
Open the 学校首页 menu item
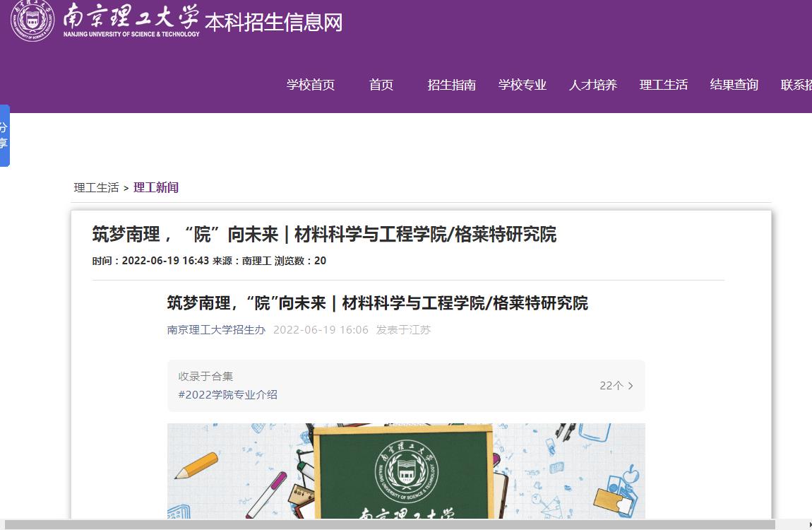pyautogui.click(x=311, y=85)
